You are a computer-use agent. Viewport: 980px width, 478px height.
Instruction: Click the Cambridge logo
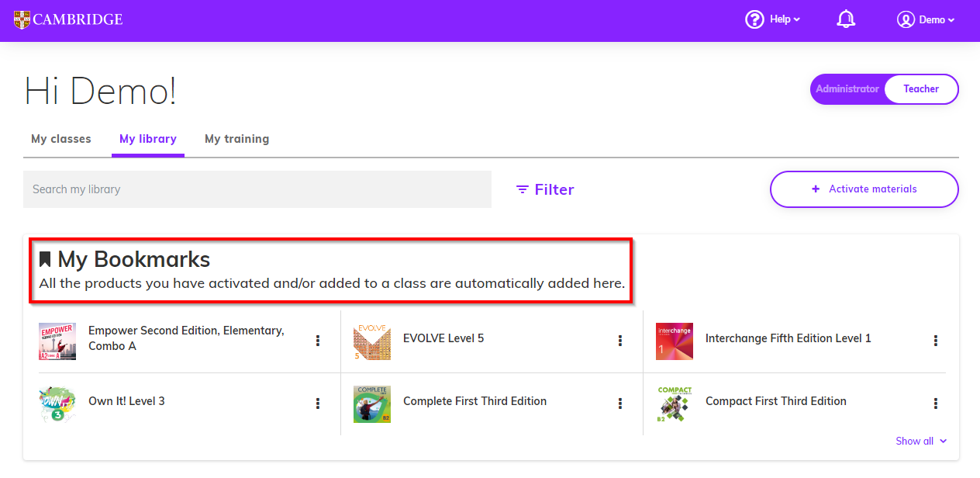pos(68,19)
